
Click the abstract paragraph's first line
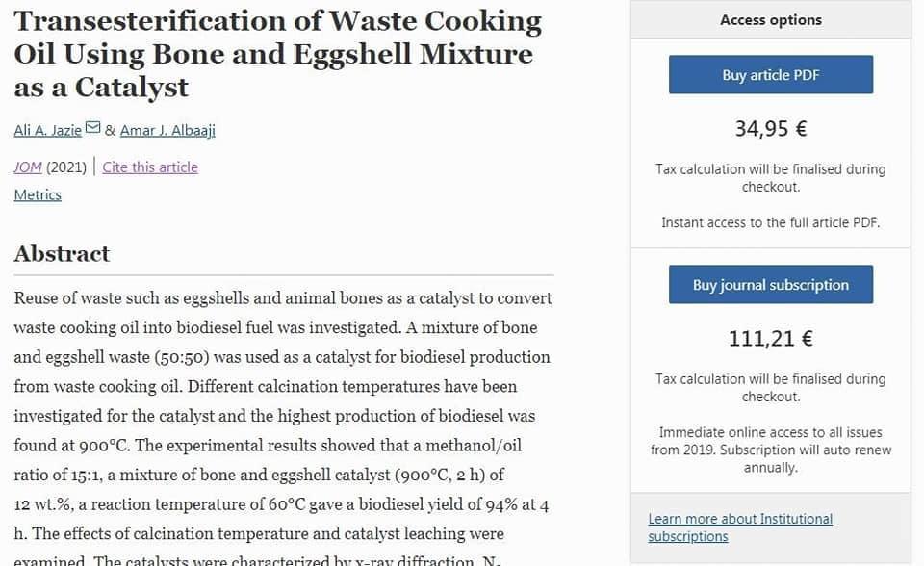coord(283,298)
